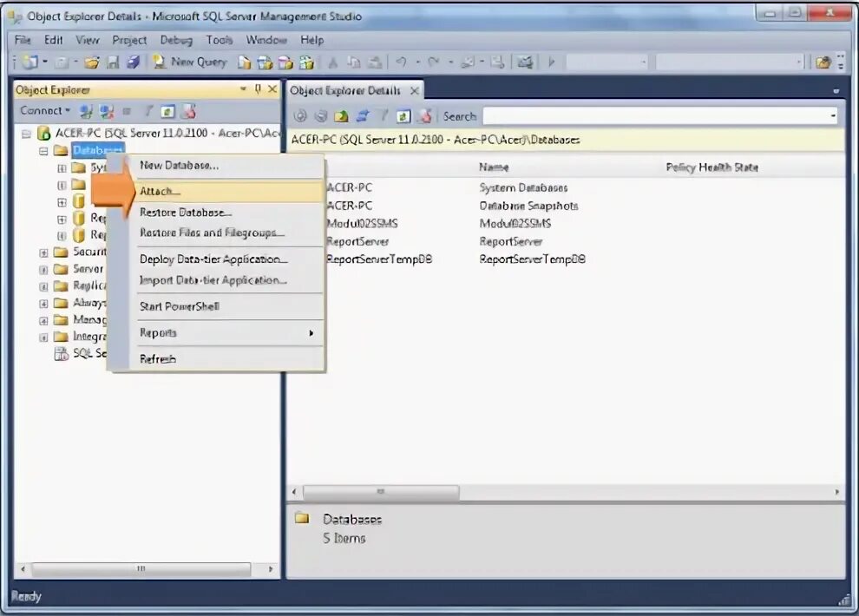The width and height of the screenshot is (859, 616).
Task: Click the Activity Monitor toolbar icon
Action: 525,62
